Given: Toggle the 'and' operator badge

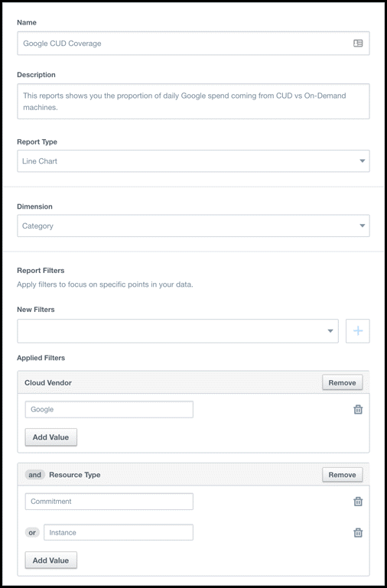Looking at the screenshot, I should [35, 475].
